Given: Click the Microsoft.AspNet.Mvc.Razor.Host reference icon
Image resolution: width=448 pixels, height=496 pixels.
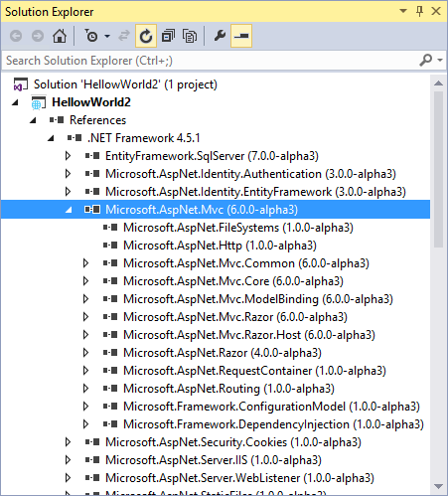Looking at the screenshot, I should pyautogui.click(x=110, y=335).
